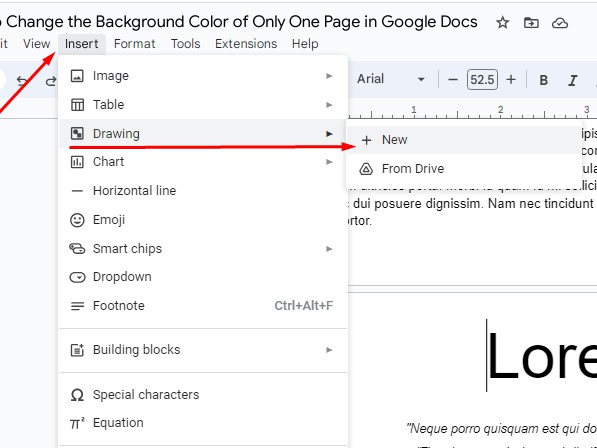Click the document title text

(239, 22)
